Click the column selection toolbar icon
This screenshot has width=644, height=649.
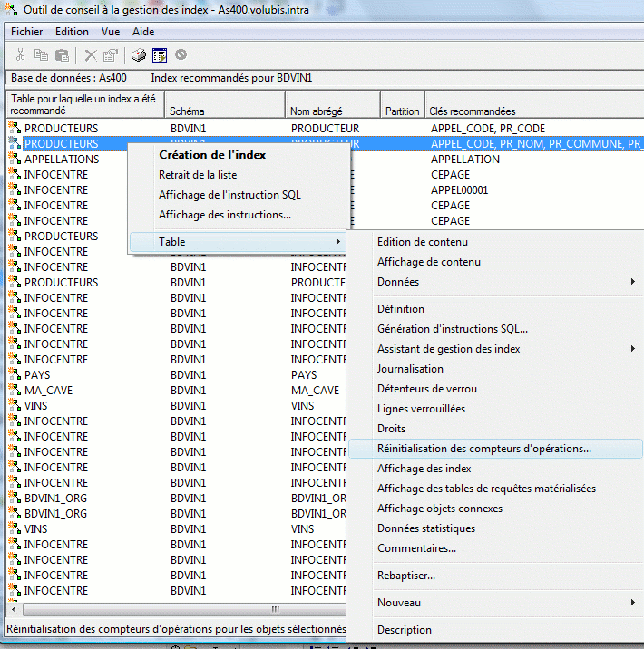tap(160, 55)
